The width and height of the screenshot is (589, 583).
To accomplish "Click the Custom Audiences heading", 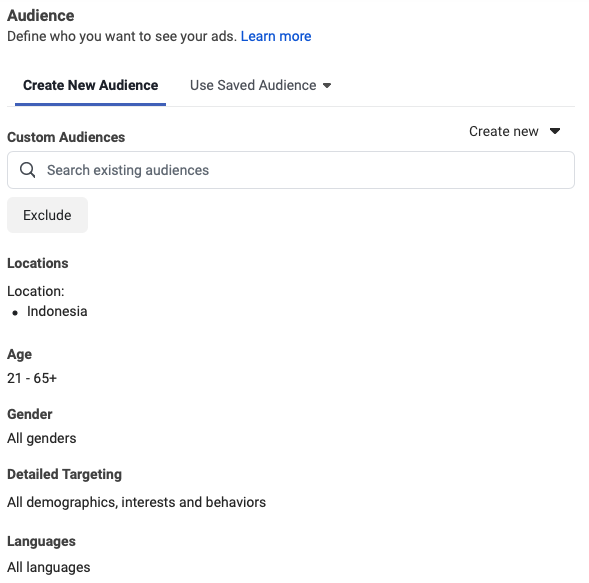I will 66,137.
